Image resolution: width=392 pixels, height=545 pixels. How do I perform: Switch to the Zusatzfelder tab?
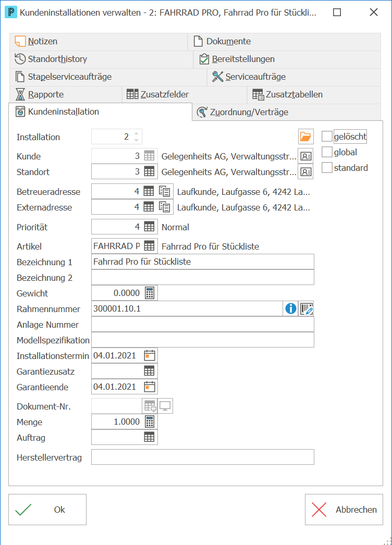(x=185, y=94)
